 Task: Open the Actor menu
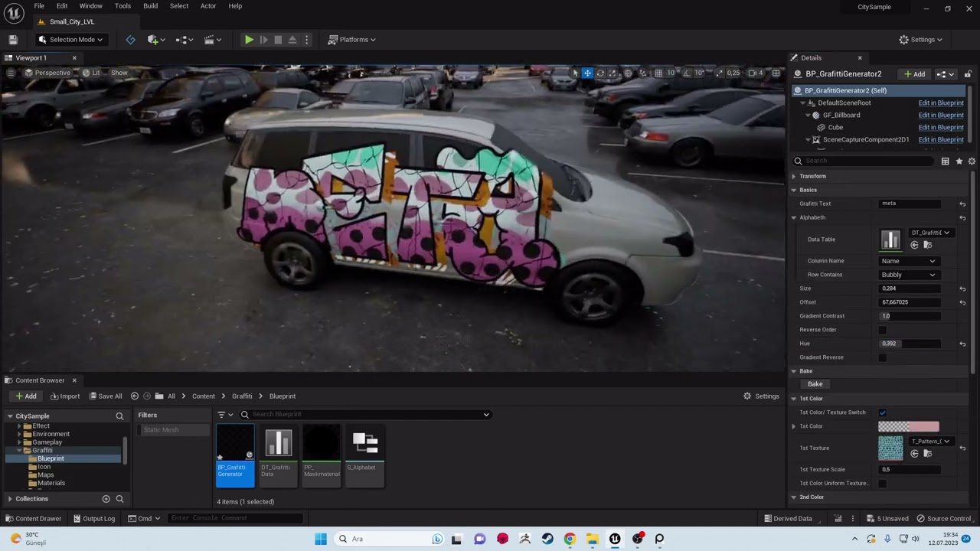[208, 6]
